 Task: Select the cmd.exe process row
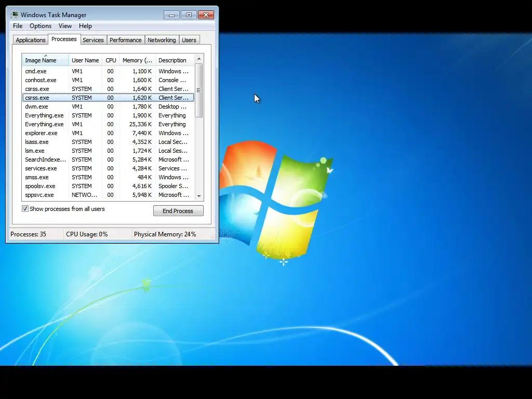tap(108, 71)
